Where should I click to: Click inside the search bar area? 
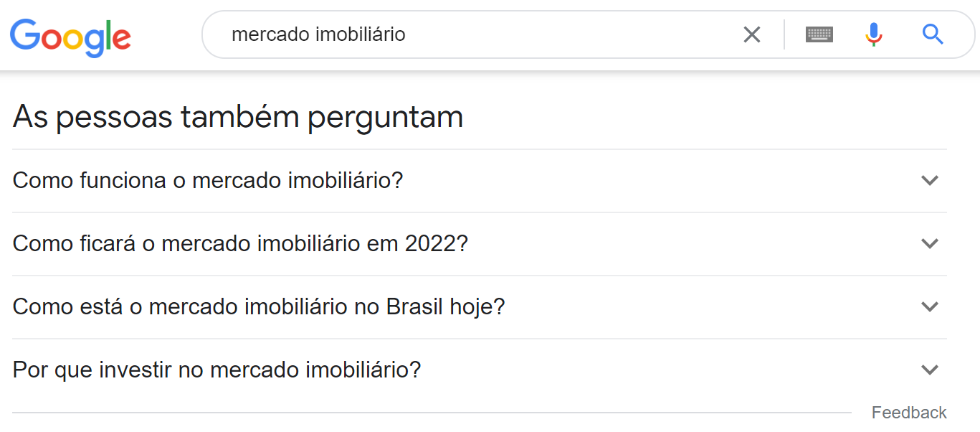502,34
